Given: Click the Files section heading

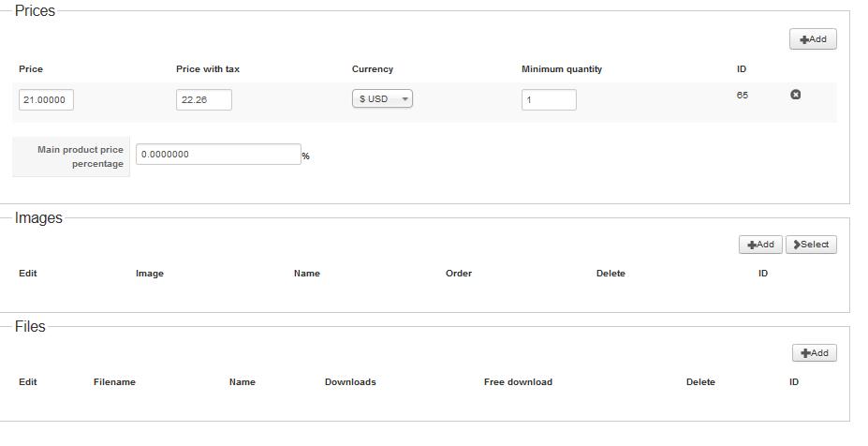Looking at the screenshot, I should (x=30, y=327).
